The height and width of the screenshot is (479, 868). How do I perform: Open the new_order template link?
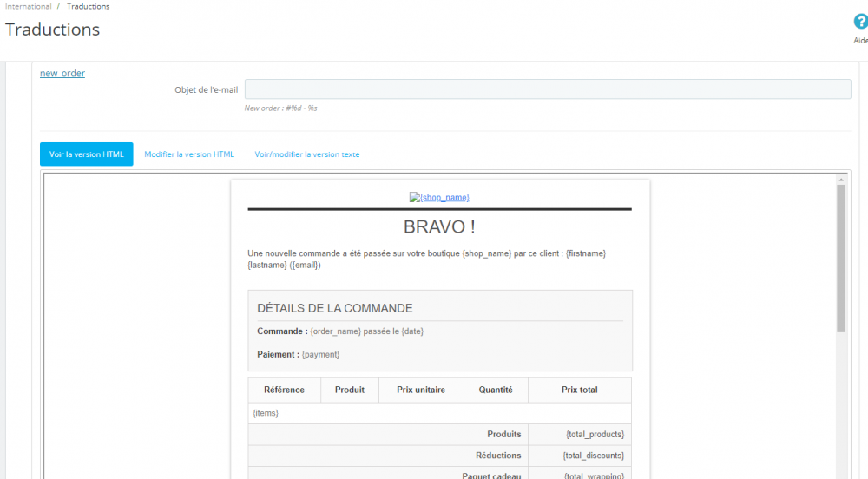(62, 73)
